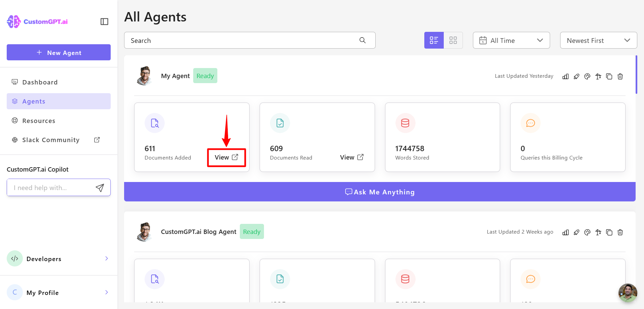
Task: Click the search magnifier icon
Action: point(363,40)
